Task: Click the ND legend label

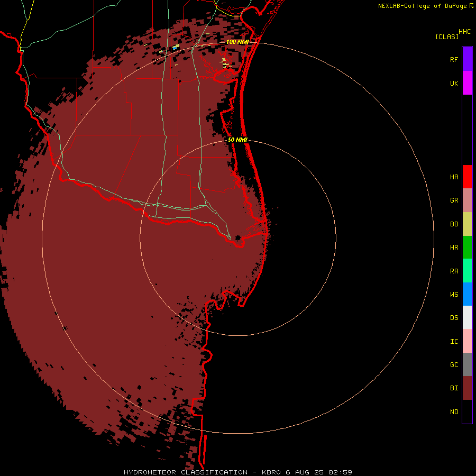Action: [x=454, y=411]
